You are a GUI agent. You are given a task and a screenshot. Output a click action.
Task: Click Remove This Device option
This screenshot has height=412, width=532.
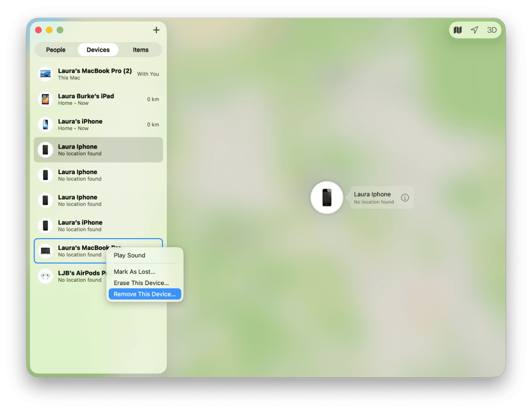(144, 294)
